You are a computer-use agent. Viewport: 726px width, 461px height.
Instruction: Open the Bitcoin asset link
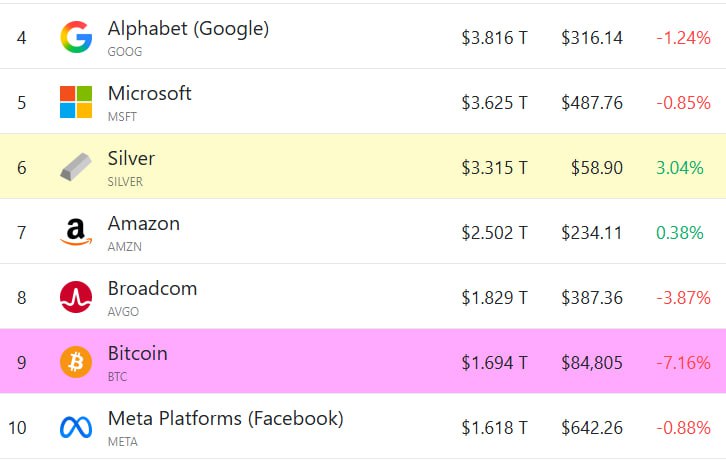[x=137, y=354]
